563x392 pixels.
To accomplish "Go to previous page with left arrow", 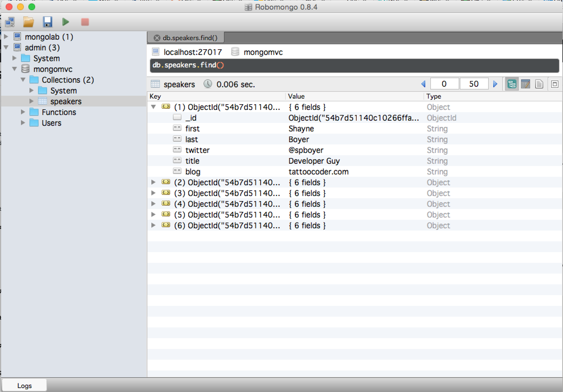I will coord(424,84).
